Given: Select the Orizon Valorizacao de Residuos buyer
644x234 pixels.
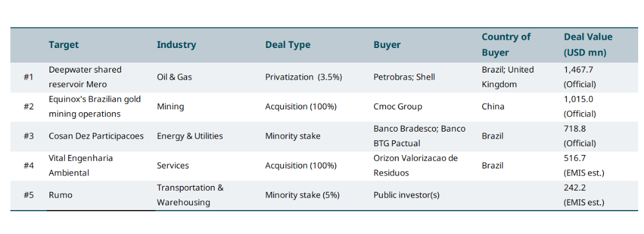Looking at the screenshot, I should 415,166.
